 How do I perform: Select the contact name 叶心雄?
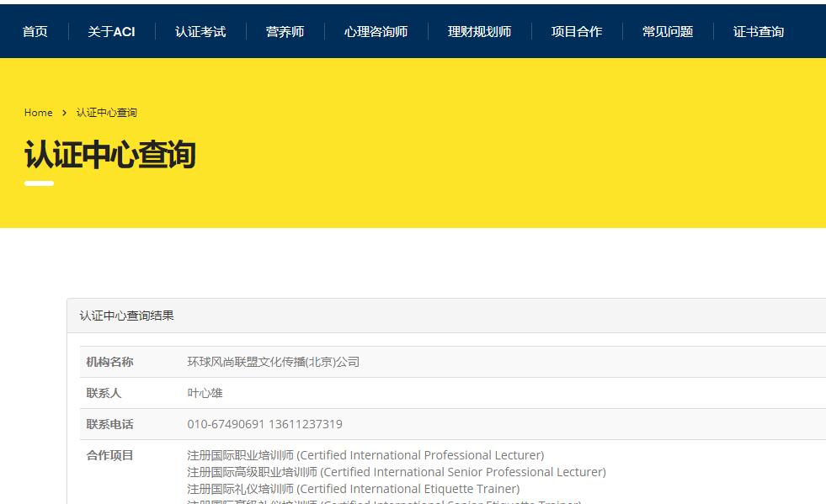(205, 393)
